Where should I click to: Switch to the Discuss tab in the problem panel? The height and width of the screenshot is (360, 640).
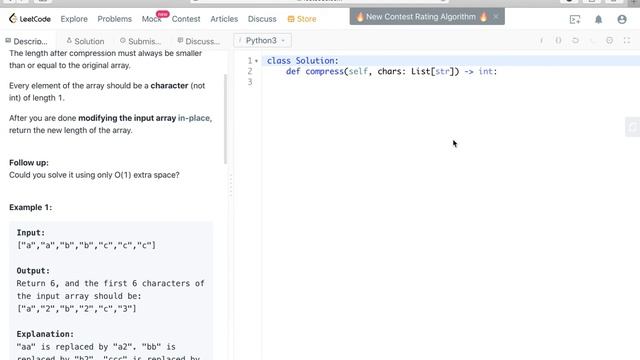click(199, 41)
